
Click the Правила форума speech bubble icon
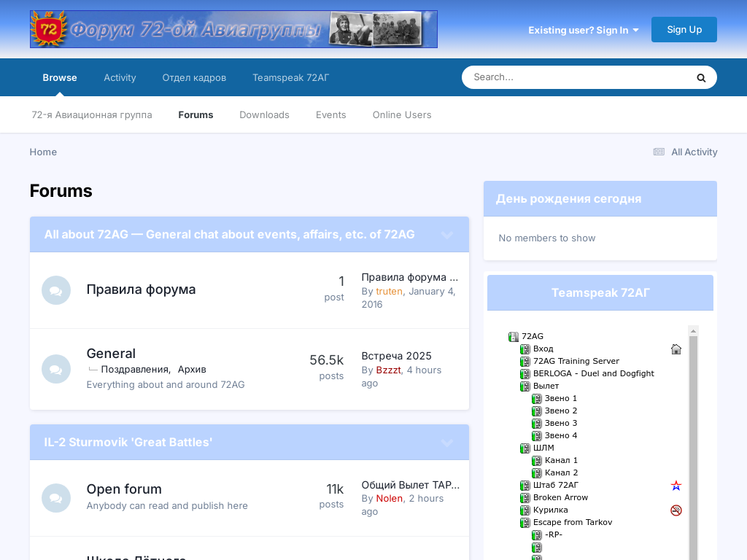coord(56,290)
